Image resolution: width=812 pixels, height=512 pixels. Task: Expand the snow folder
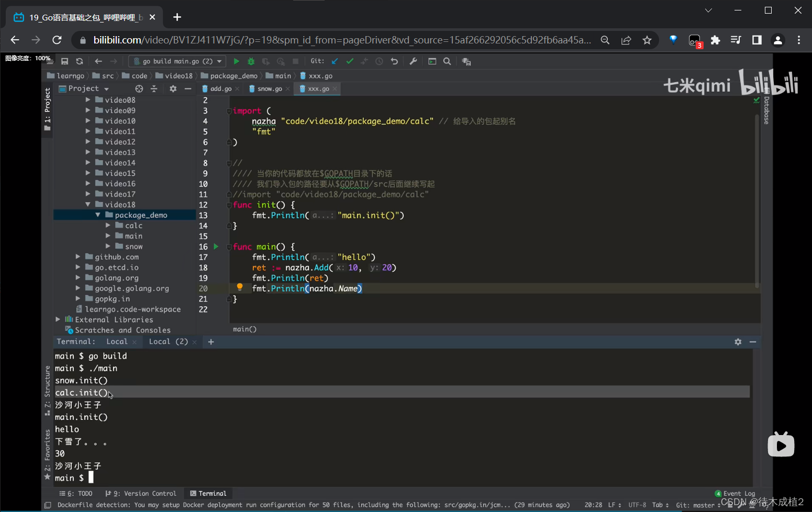tap(108, 247)
